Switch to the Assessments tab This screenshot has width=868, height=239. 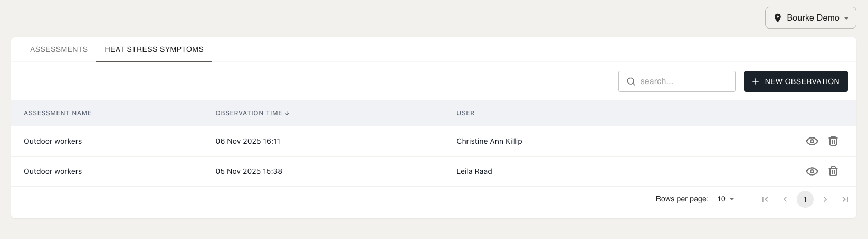coord(59,49)
